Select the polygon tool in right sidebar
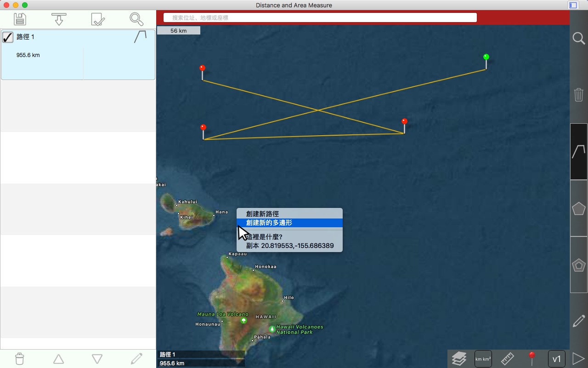The image size is (588, 368). point(578,208)
